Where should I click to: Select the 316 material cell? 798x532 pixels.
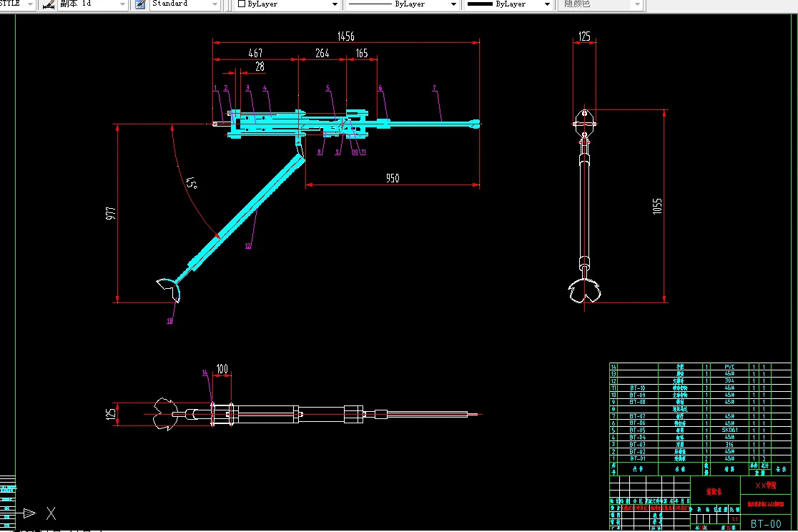pyautogui.click(x=729, y=445)
